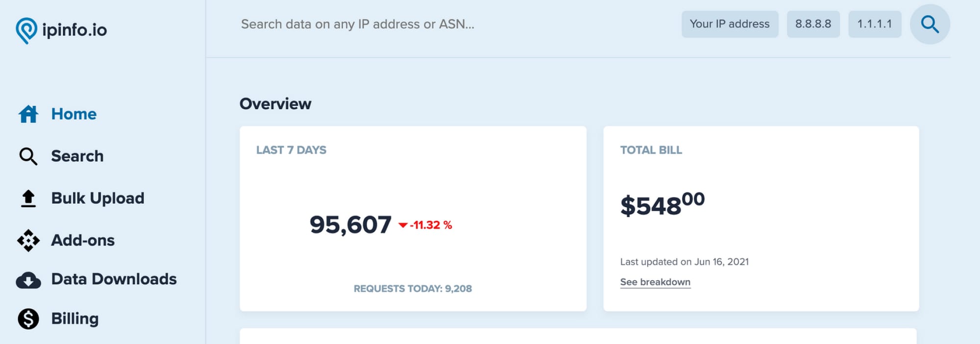Click the -11.32 % change indicator
980x344 pixels.
(426, 226)
